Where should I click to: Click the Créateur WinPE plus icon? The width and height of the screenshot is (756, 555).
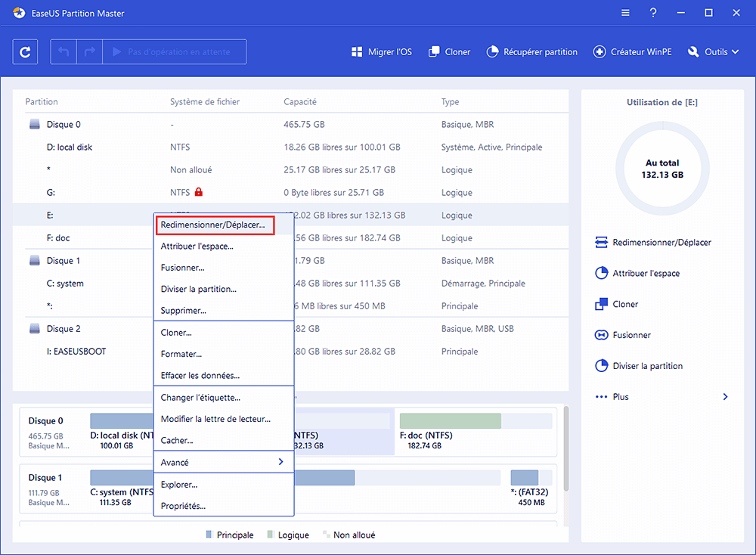600,51
